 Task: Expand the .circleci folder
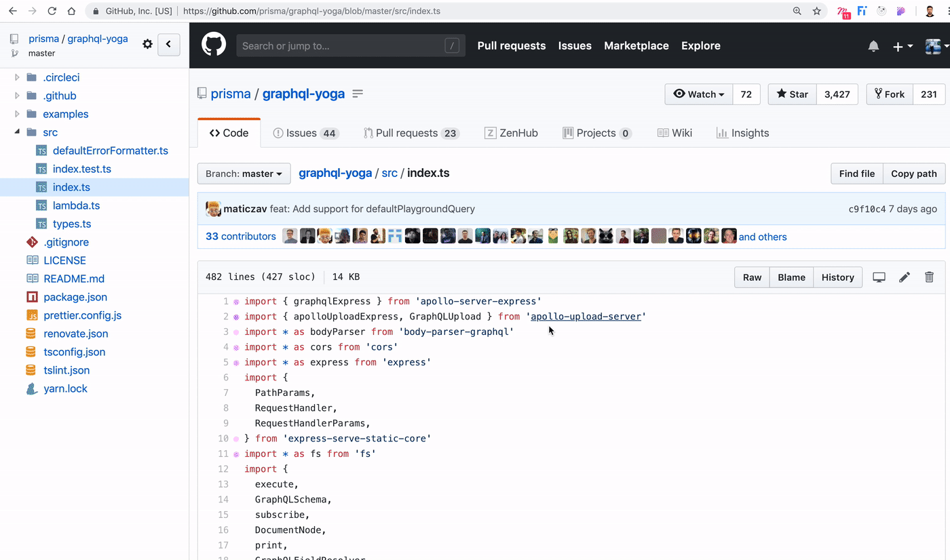coord(18,77)
